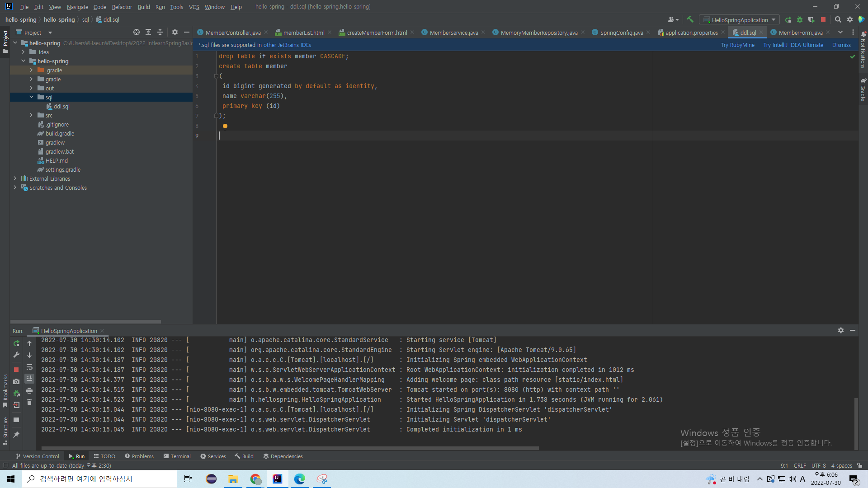Screen dimensions: 868x488
Task: Toggle scroll to end in Run console
Action: 29,379
